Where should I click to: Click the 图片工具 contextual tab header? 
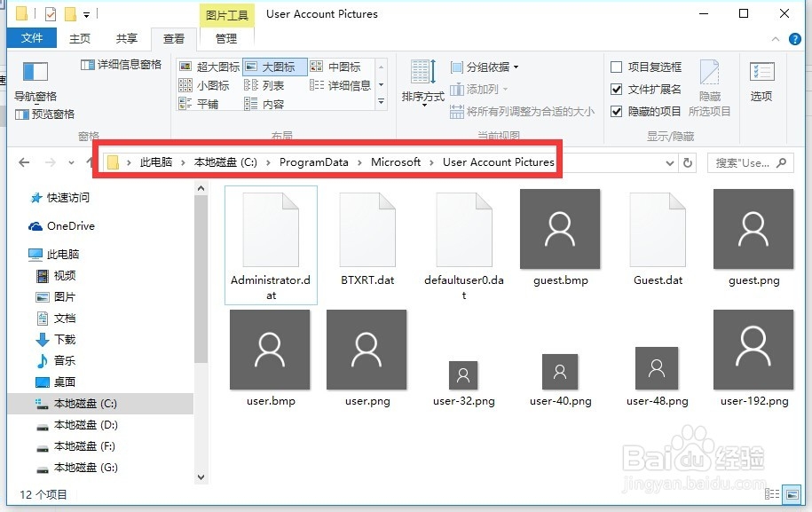pyautogui.click(x=227, y=15)
